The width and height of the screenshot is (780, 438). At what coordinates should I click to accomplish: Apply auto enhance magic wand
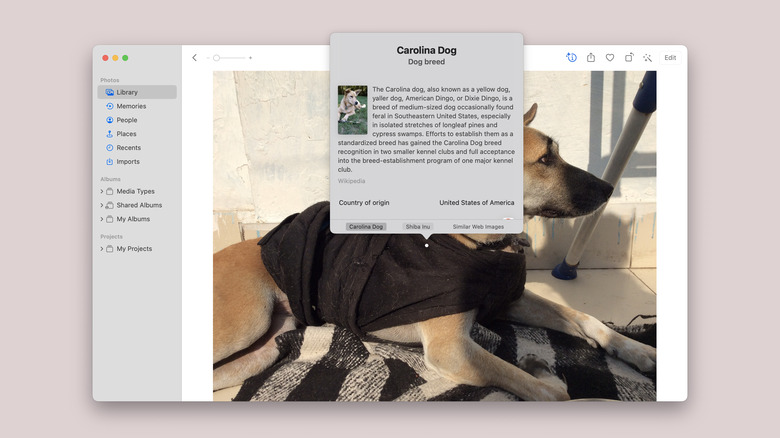(x=647, y=58)
